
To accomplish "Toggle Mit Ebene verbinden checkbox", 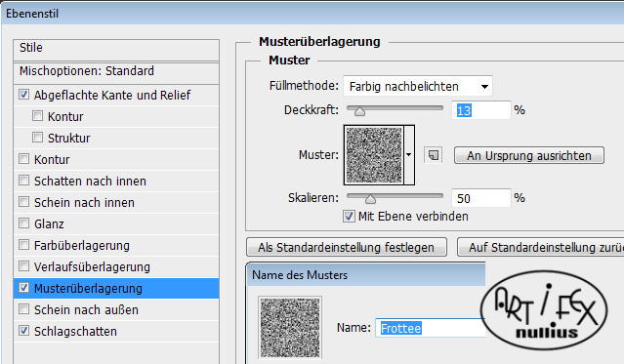I will pos(349,217).
